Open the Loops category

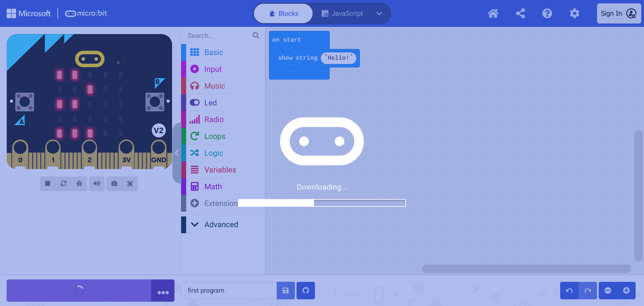click(215, 136)
